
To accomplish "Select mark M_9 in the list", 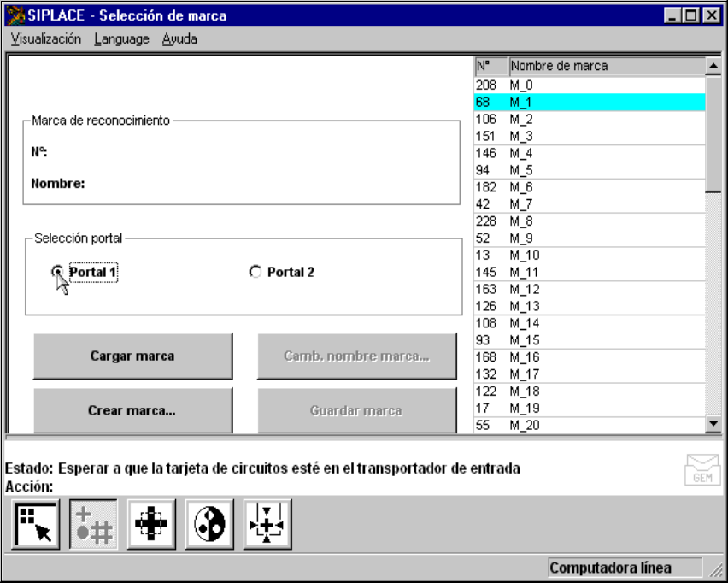I will (x=590, y=238).
